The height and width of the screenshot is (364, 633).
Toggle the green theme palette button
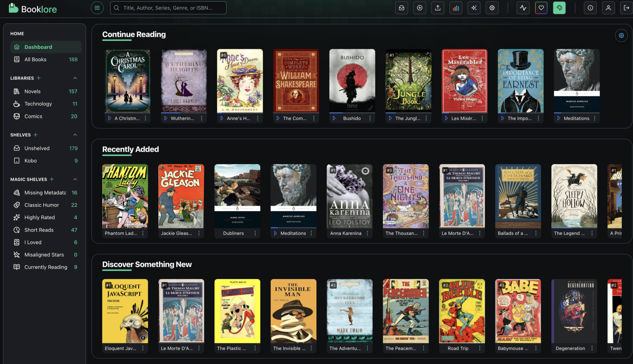(x=559, y=8)
